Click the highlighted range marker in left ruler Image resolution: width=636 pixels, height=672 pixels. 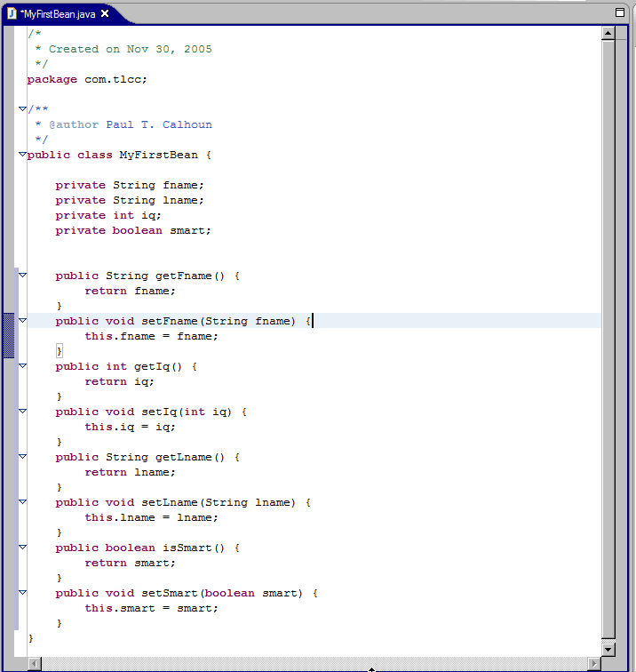9,336
